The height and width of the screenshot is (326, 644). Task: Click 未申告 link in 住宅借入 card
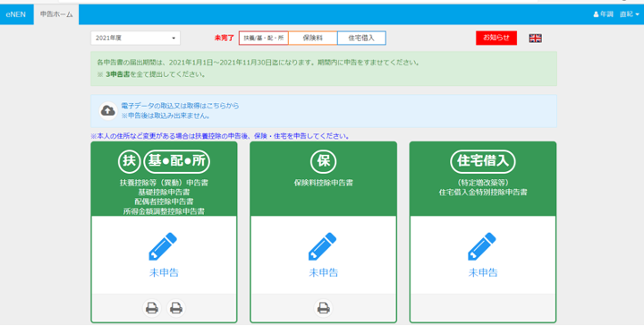(x=483, y=272)
